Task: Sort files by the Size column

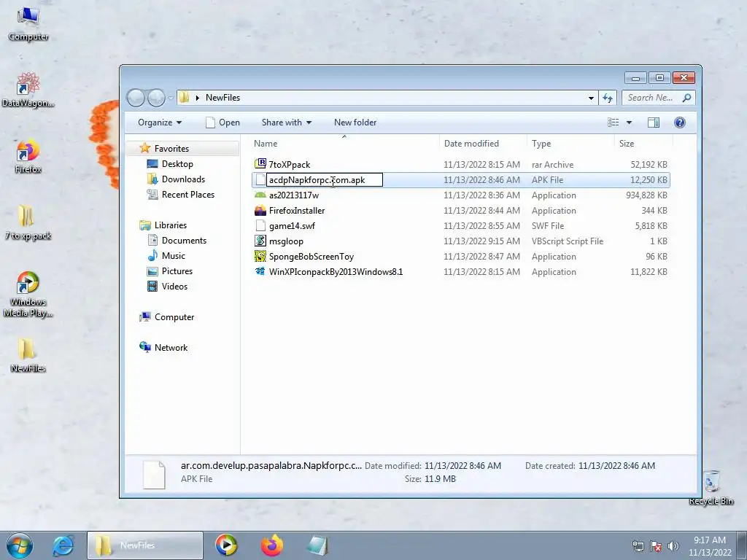Action: (643, 144)
